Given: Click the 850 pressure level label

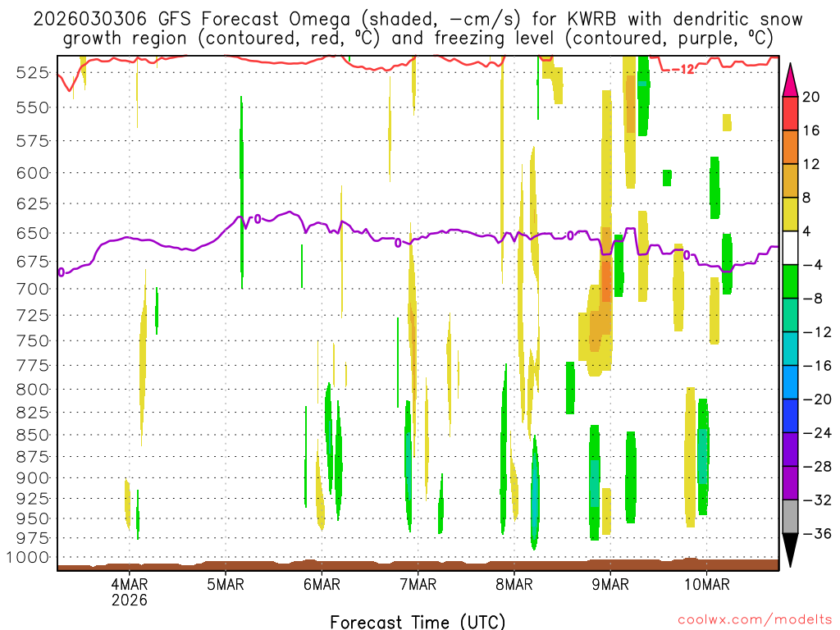Looking at the screenshot, I should click(33, 435).
